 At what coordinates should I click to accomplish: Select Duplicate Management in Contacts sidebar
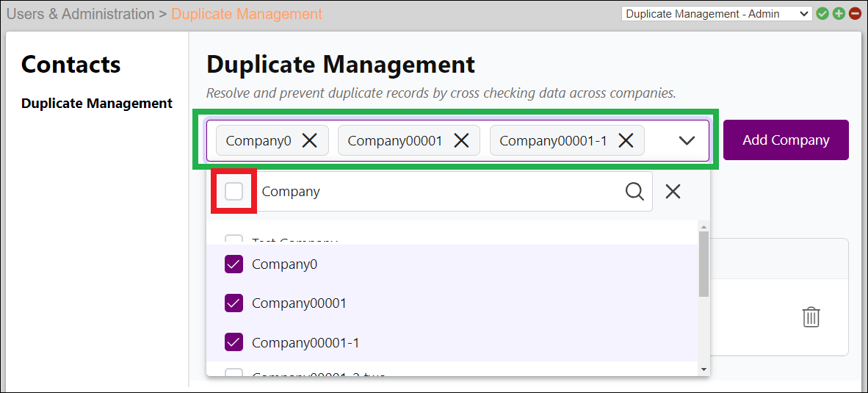point(97,104)
